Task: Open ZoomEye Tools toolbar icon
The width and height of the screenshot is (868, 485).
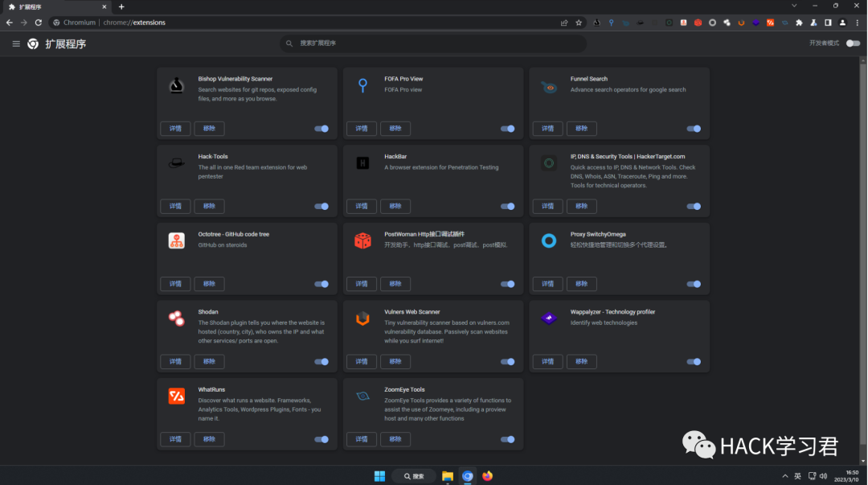Action: pos(784,23)
